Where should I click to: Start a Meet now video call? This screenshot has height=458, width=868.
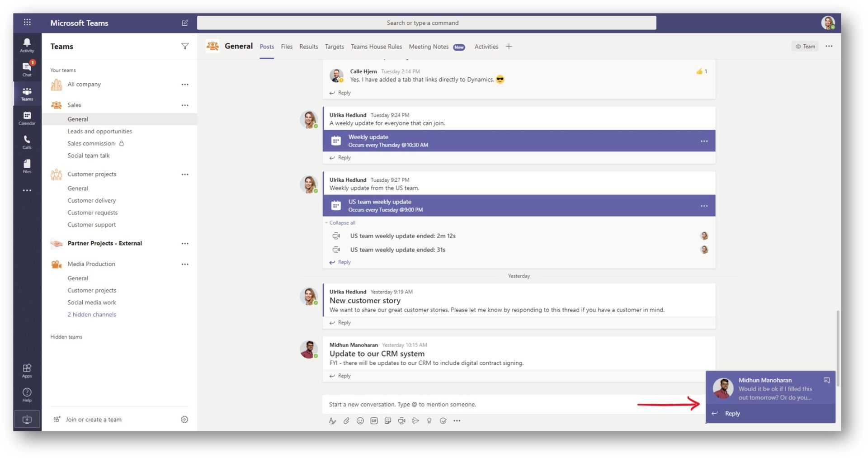[x=401, y=420]
